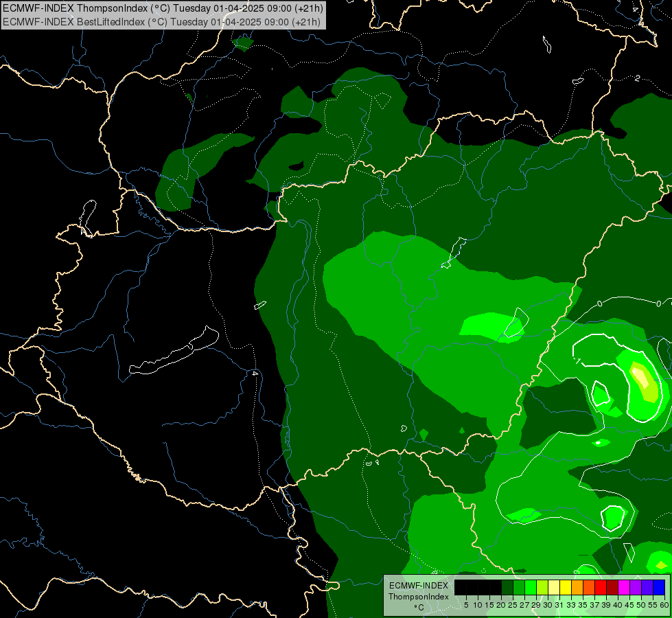Select the pale yellow 30-31 legend swatch
The width and height of the screenshot is (672, 618).
pos(554,587)
